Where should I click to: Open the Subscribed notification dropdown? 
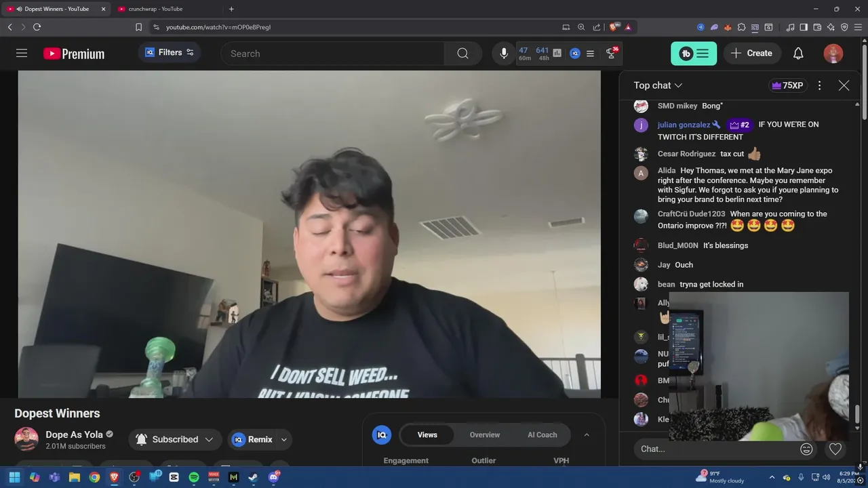[175, 439]
